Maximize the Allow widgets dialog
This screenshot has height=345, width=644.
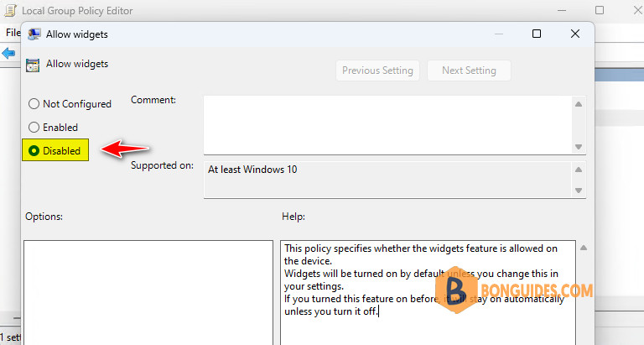537,34
